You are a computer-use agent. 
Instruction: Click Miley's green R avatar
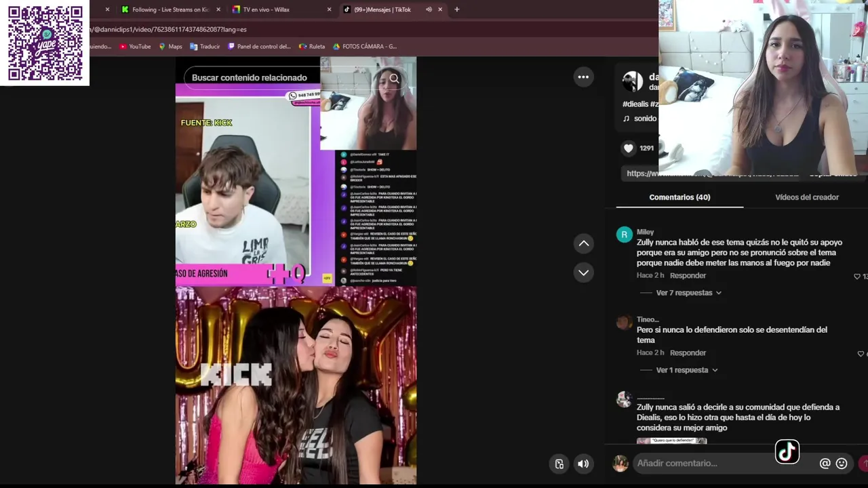pos(624,235)
